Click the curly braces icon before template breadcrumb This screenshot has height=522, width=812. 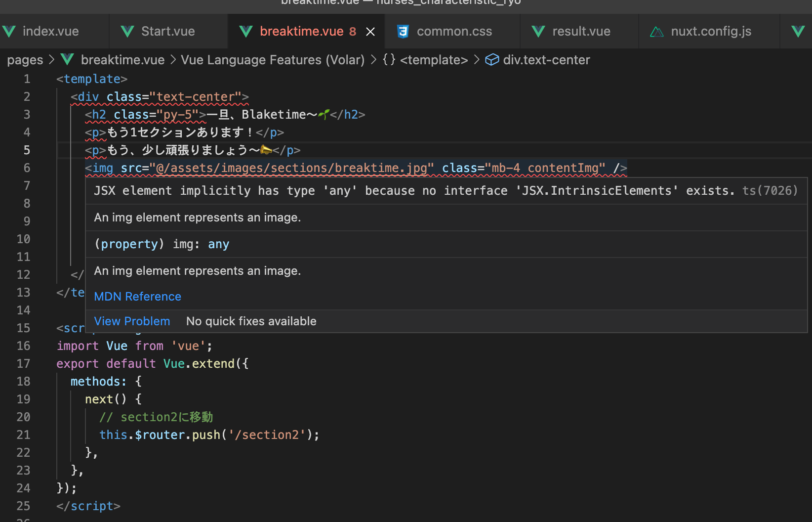(x=389, y=60)
